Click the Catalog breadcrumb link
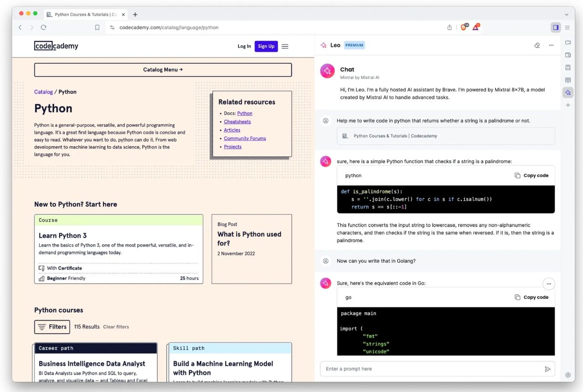This screenshot has height=392, width=583. click(x=43, y=92)
